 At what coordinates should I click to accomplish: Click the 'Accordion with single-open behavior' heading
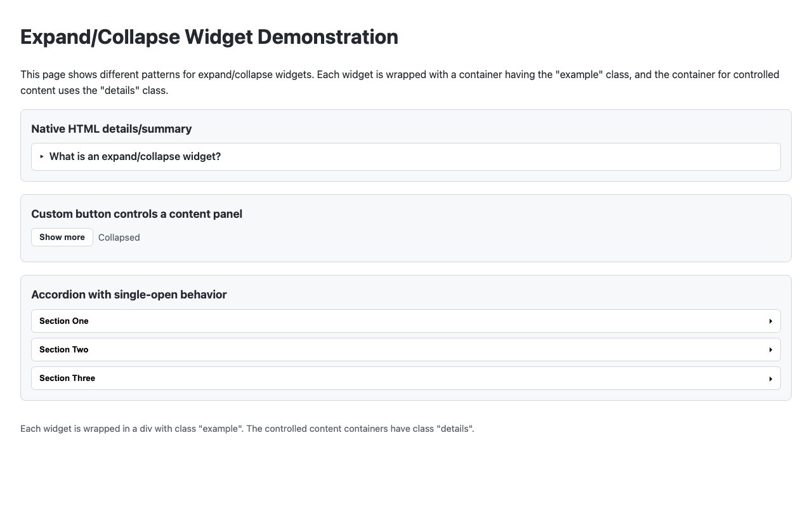(x=129, y=295)
